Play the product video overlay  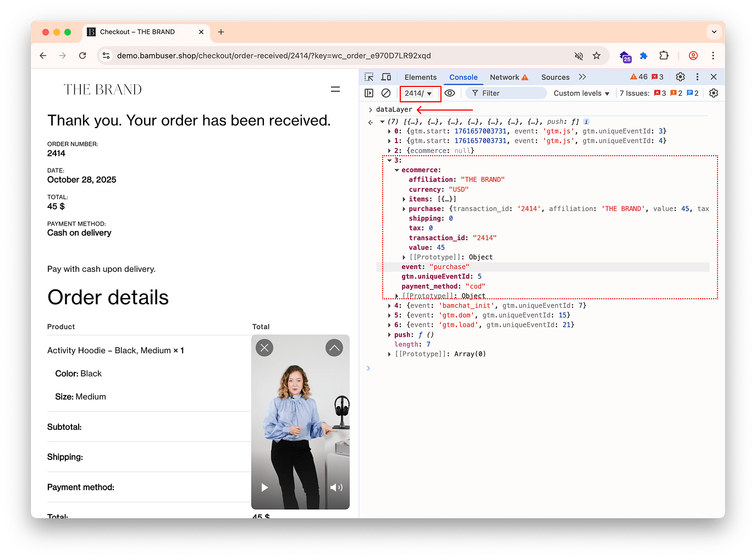pyautogui.click(x=264, y=487)
